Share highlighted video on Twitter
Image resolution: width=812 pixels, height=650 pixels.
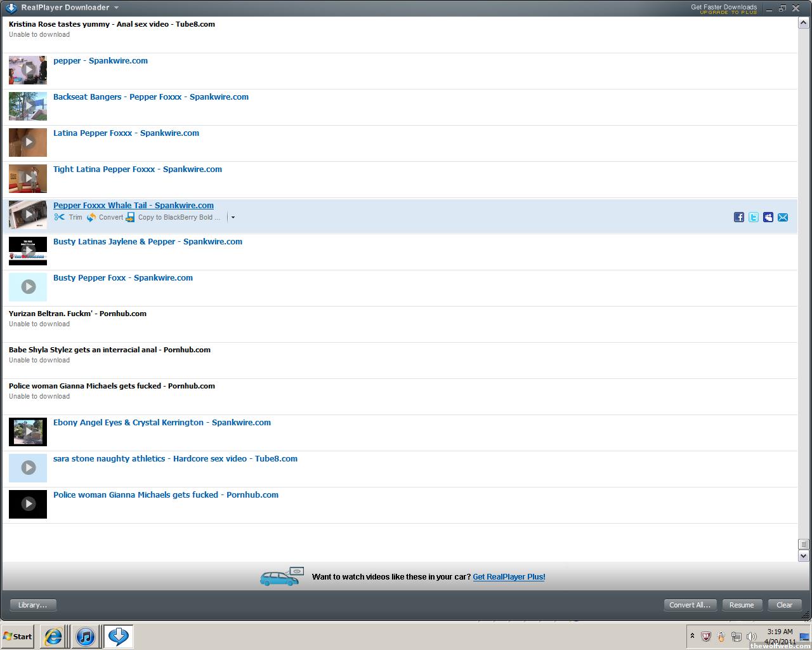tap(754, 217)
